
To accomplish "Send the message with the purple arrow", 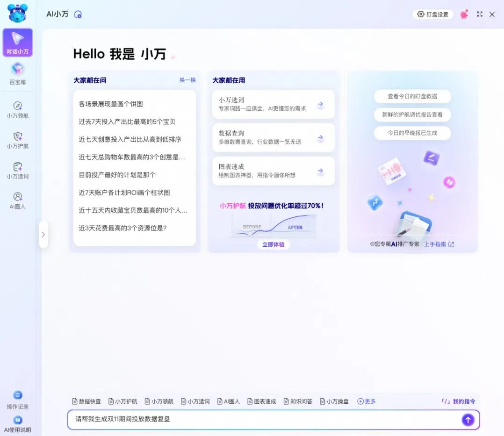I will pos(468,420).
